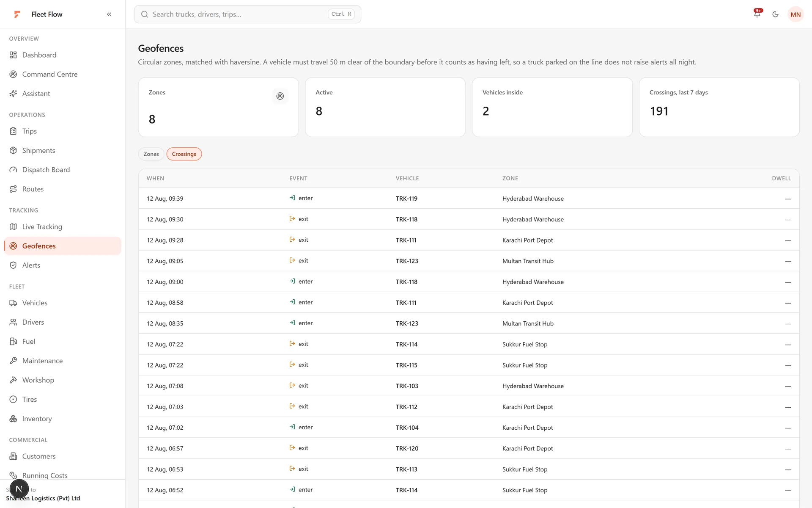Click the Dispatch Board gauge icon
Image resolution: width=812 pixels, height=508 pixels.
click(x=14, y=170)
